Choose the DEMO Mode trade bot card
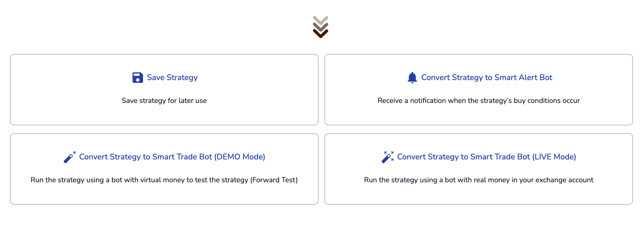This screenshot has height=238, width=644. [x=164, y=169]
